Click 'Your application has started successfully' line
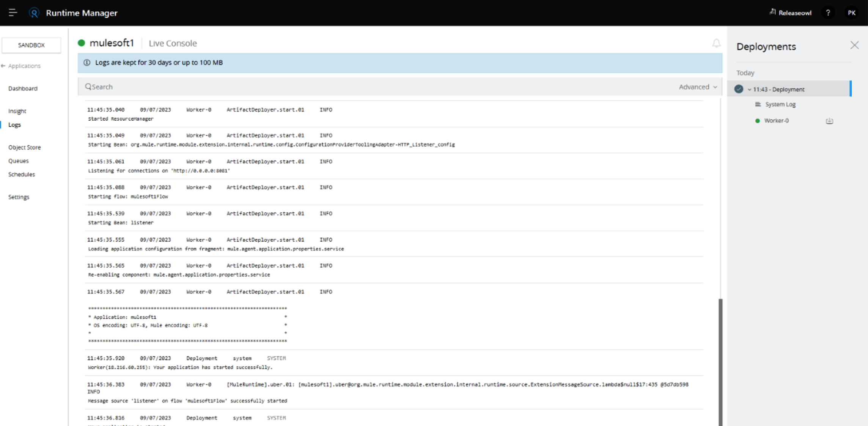 pos(180,367)
